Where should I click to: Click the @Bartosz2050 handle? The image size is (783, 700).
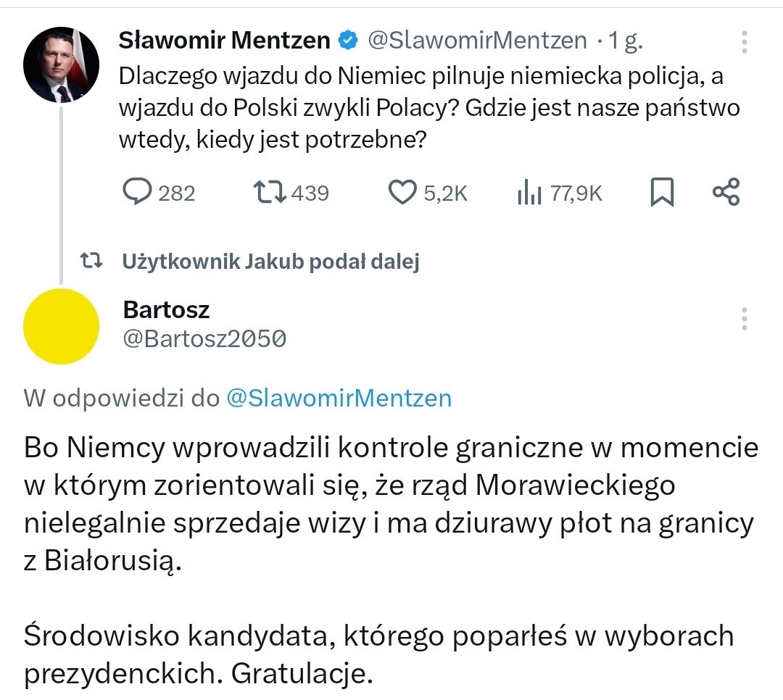tap(204, 338)
